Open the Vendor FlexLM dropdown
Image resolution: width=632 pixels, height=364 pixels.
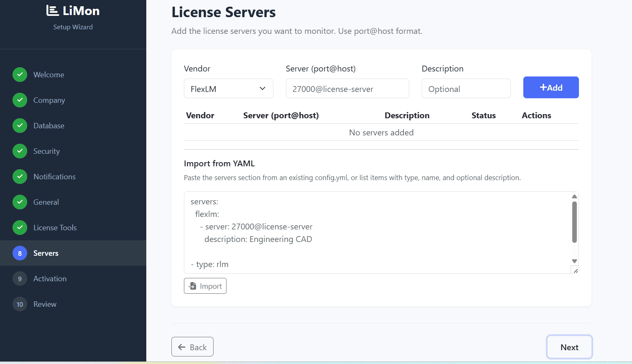pyautogui.click(x=229, y=89)
